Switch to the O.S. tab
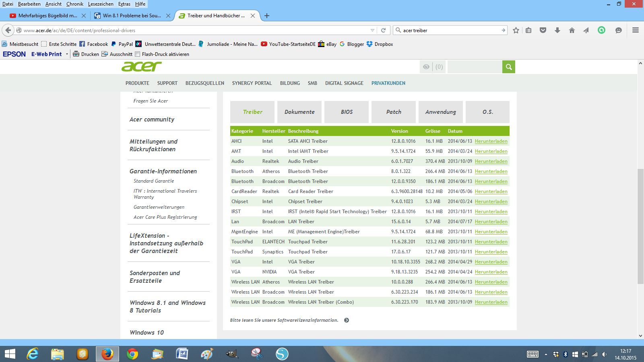 tap(487, 112)
